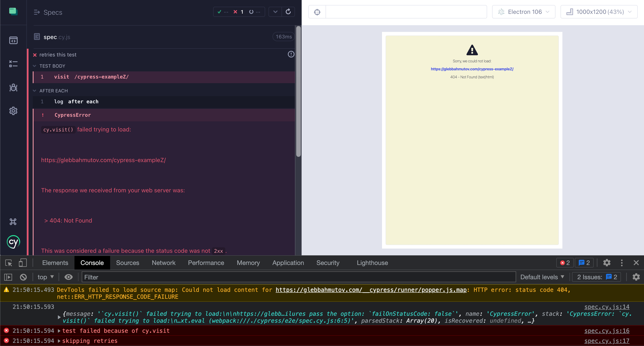This screenshot has height=346, width=644.
Task: Click the pending tests spinner counter
Action: tap(255, 12)
